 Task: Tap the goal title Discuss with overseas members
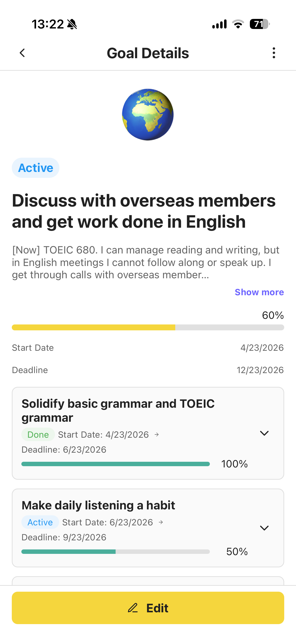click(144, 211)
